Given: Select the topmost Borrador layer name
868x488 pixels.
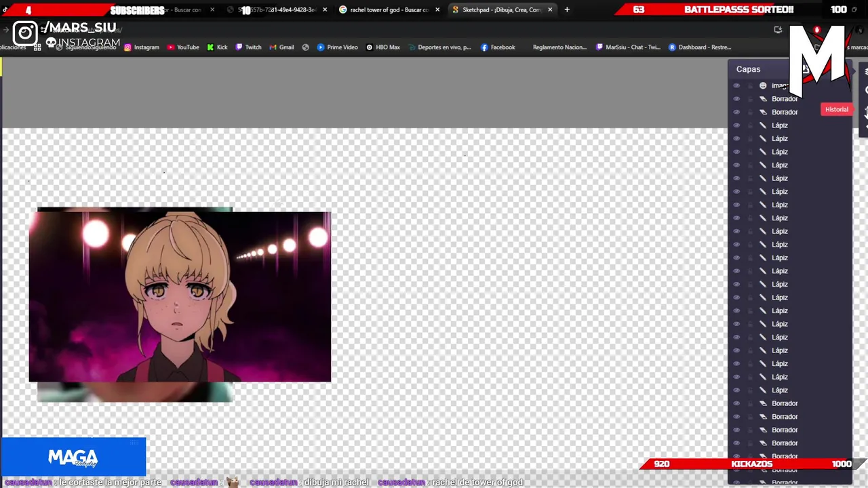Looking at the screenshot, I should [x=785, y=99].
